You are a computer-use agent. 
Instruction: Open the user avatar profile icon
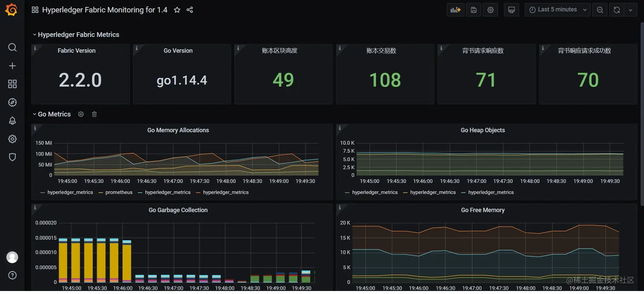point(12,257)
